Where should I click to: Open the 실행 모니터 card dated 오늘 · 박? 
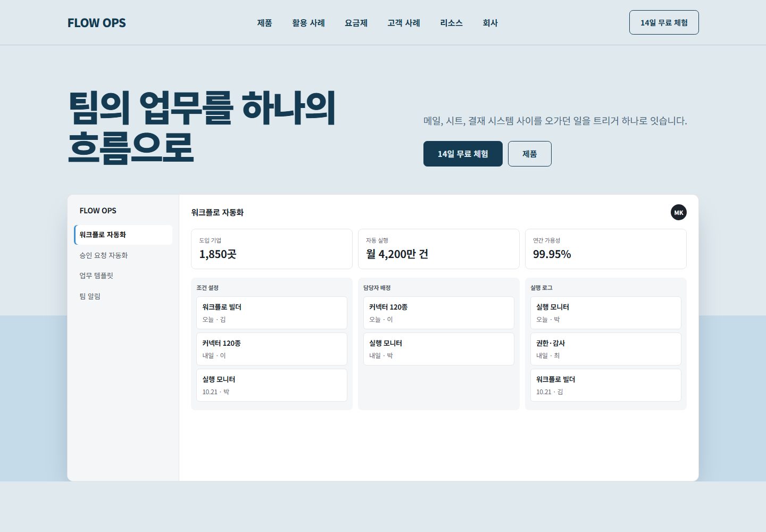coord(606,313)
